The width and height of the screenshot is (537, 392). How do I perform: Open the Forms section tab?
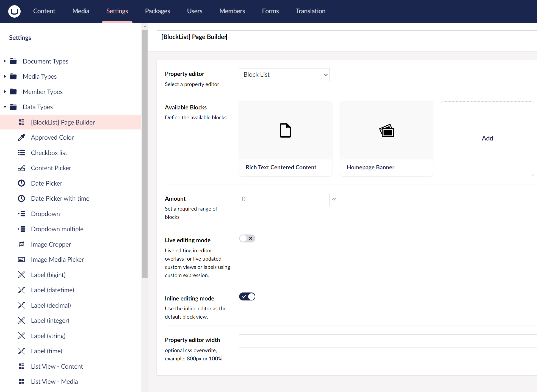(270, 11)
